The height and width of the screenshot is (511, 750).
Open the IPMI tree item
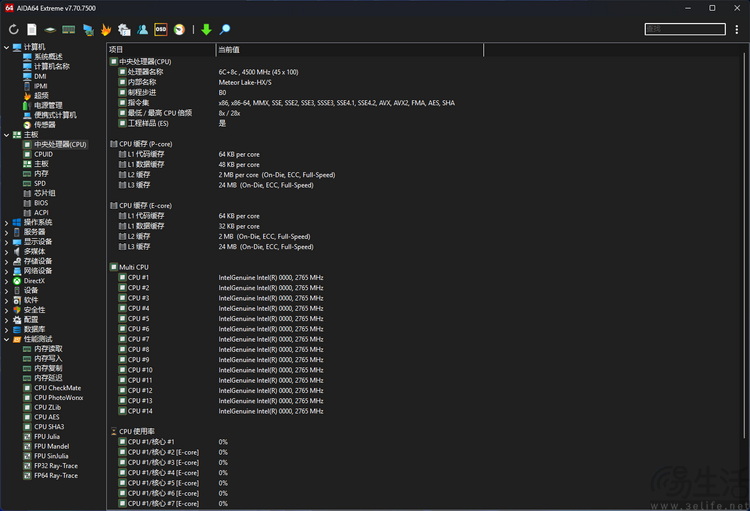41,86
